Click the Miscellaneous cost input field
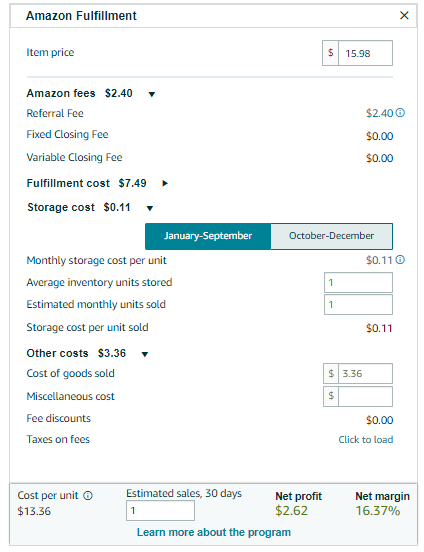The image size is (424, 552). click(x=365, y=396)
